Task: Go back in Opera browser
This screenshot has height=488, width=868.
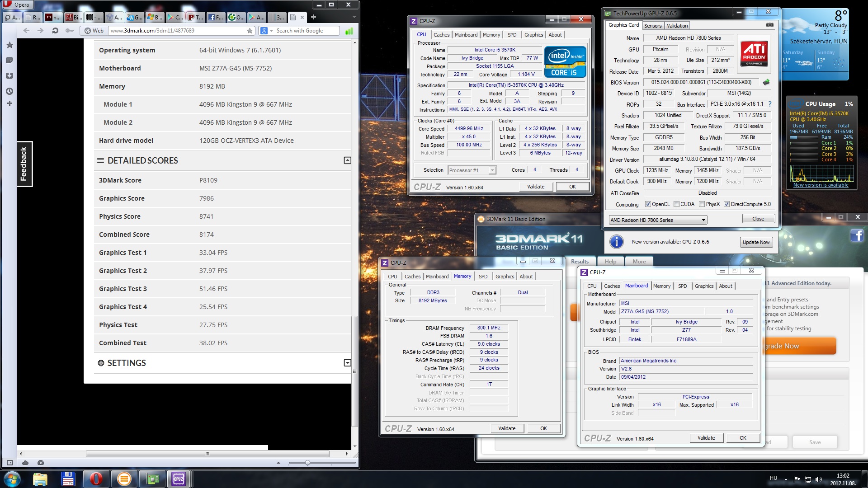Action: (26, 31)
